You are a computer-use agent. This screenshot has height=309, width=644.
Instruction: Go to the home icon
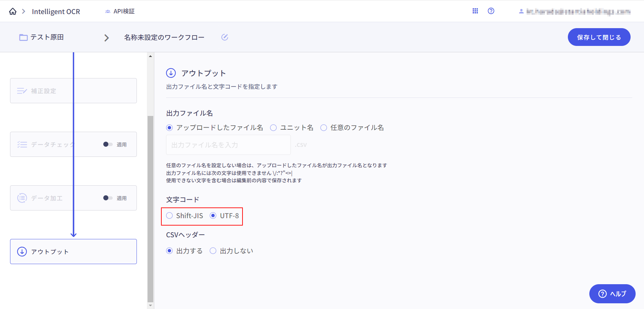click(x=13, y=11)
